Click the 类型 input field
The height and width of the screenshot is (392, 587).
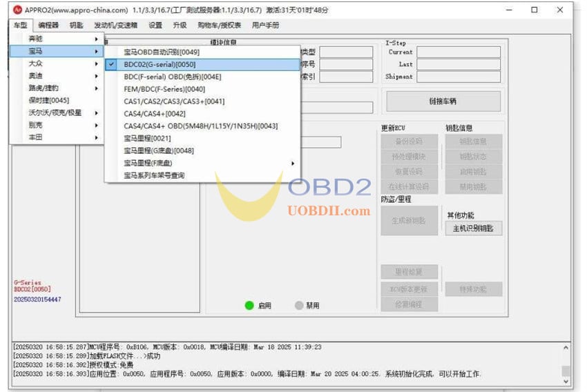click(346, 52)
